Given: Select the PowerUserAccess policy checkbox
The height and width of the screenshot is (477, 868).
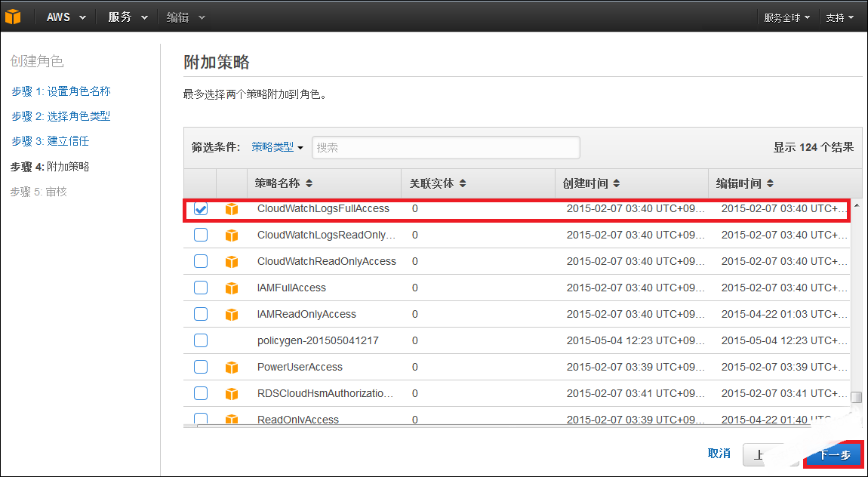Looking at the screenshot, I should [x=200, y=367].
